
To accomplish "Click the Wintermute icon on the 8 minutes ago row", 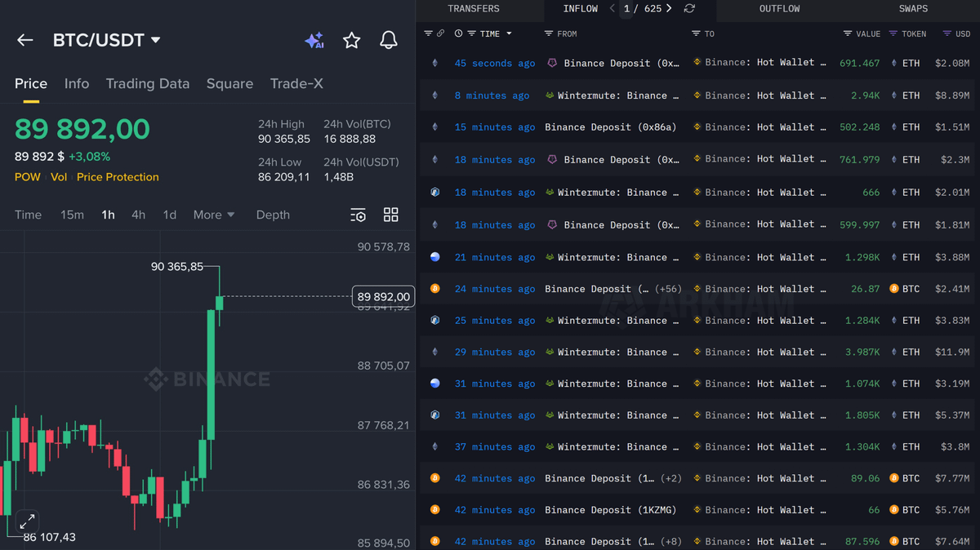I will tap(550, 95).
